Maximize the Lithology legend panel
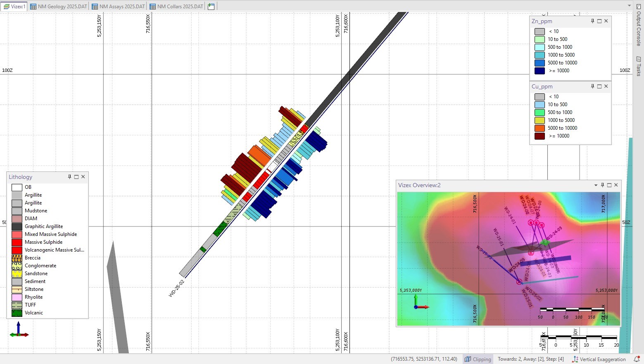 pos(76,177)
